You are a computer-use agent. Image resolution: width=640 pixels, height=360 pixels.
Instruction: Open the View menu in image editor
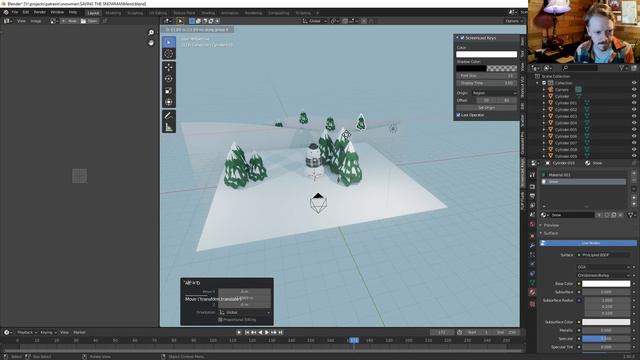coord(21,21)
